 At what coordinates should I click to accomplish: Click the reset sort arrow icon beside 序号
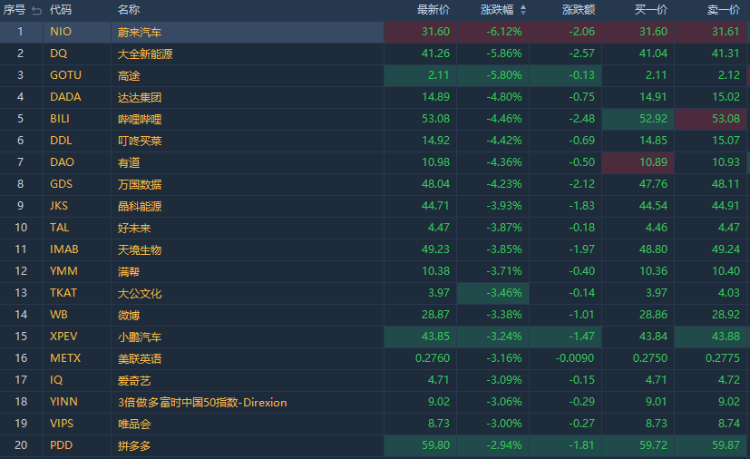[37, 10]
